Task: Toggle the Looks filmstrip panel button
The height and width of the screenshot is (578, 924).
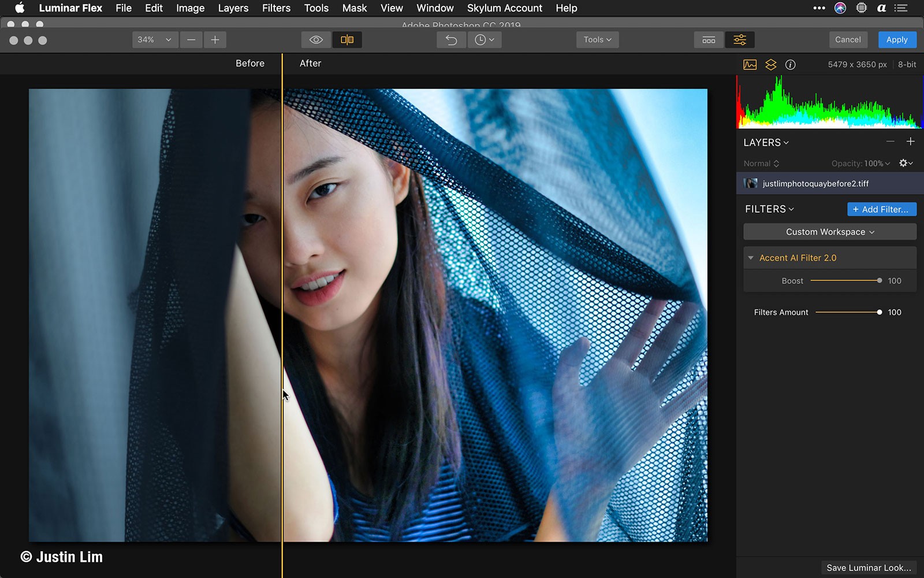Action: [x=709, y=40]
